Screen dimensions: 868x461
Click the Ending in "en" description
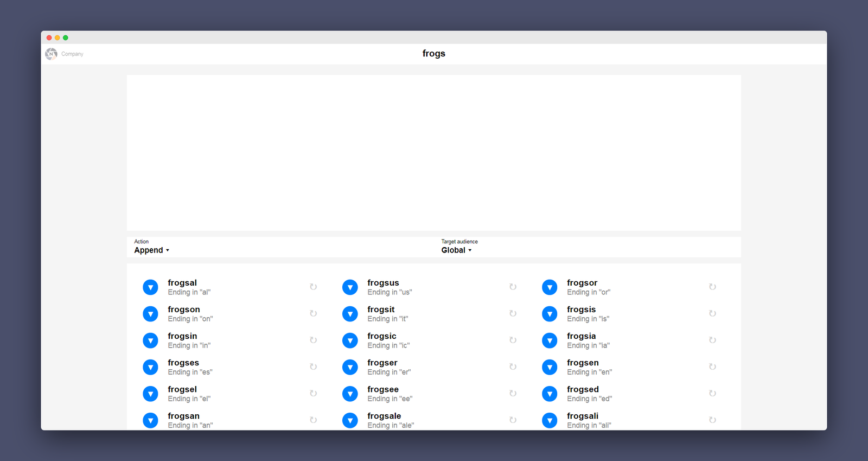point(590,372)
